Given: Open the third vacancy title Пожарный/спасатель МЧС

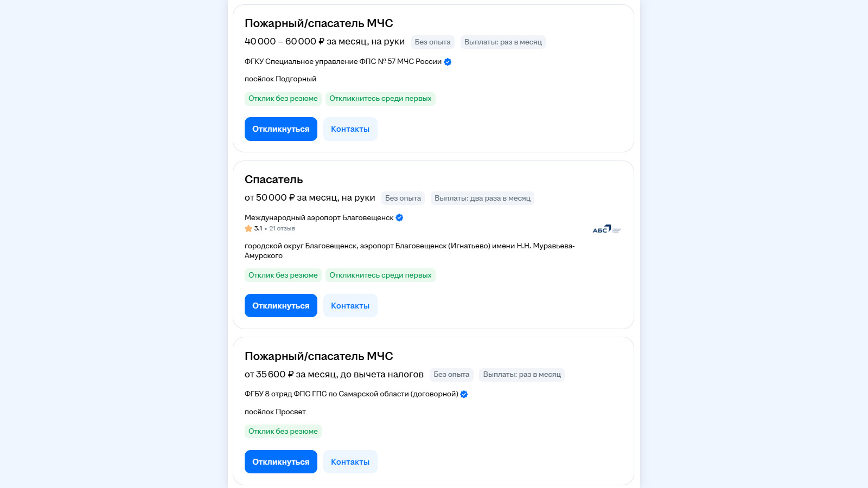Looking at the screenshot, I should pyautogui.click(x=318, y=356).
